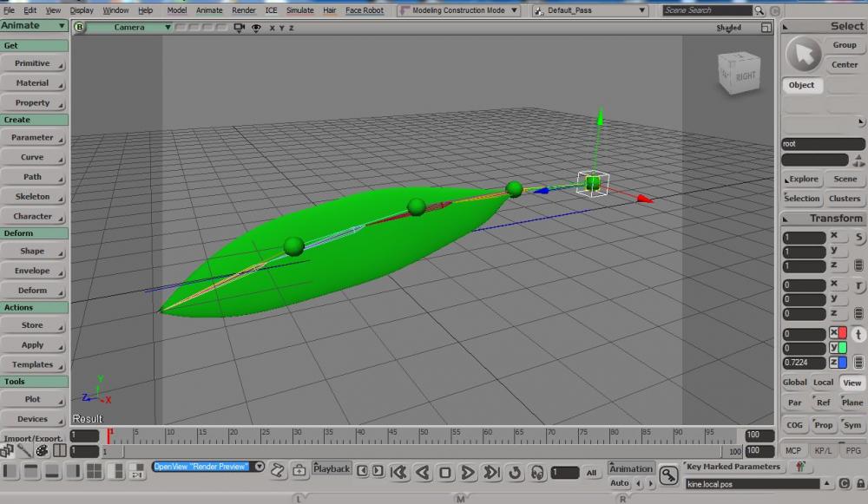This screenshot has height=504, width=868.
Task: Click the viewport maximize icon
Action: [x=766, y=27]
